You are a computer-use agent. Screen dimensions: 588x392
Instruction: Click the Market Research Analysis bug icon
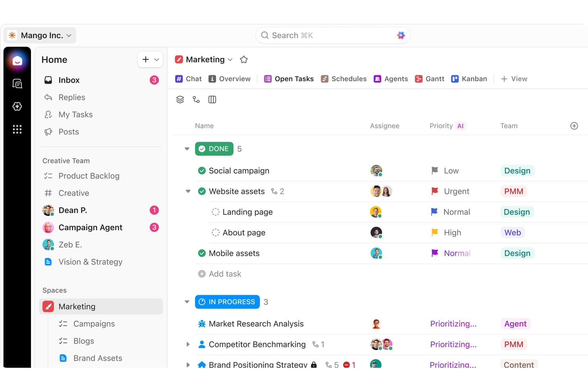tap(202, 324)
